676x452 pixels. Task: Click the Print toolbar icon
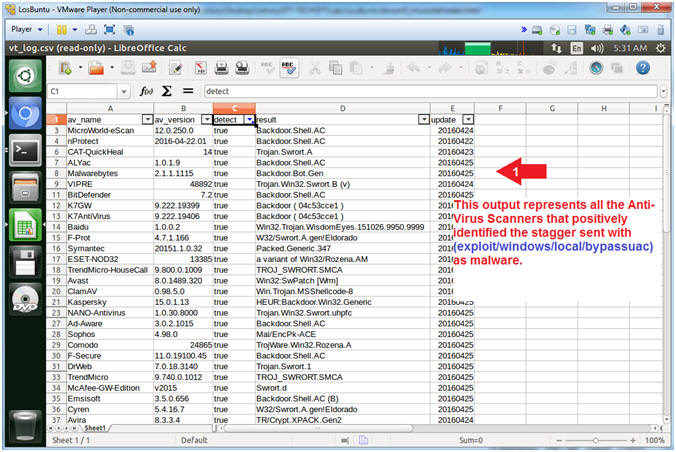tap(222, 68)
